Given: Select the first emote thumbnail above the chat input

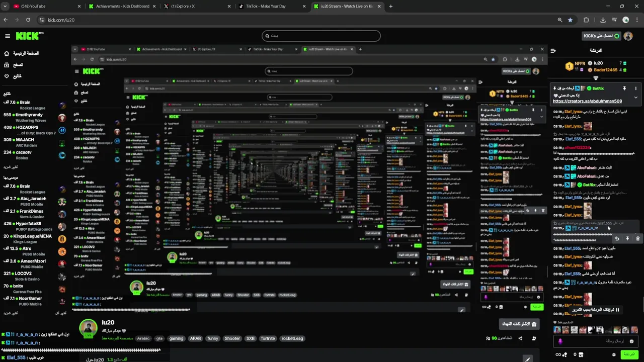Looking at the screenshot, I should click(x=557, y=330).
